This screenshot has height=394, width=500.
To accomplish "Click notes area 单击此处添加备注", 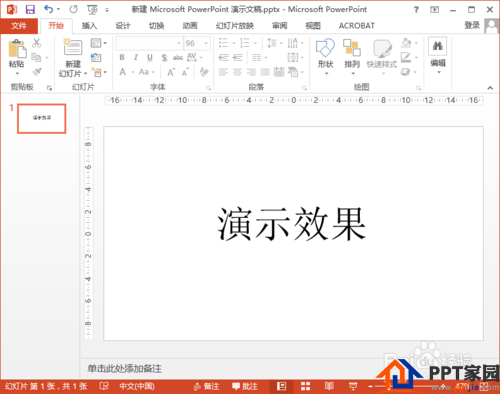I will tap(125, 368).
